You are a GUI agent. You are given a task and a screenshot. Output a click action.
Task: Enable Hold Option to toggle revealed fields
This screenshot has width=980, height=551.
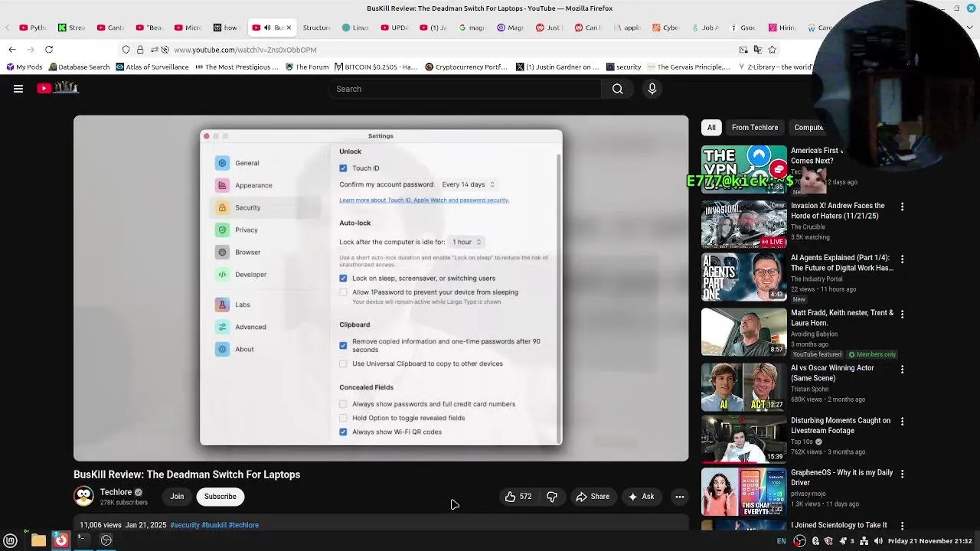tap(343, 418)
